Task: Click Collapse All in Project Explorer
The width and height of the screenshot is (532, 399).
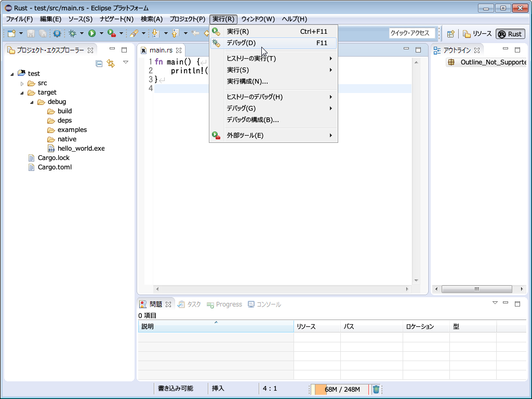Action: pyautogui.click(x=99, y=63)
